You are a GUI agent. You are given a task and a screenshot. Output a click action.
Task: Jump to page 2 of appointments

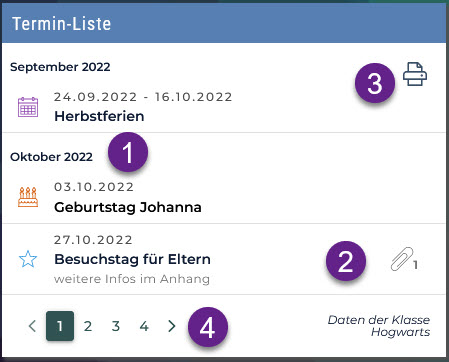coord(88,326)
